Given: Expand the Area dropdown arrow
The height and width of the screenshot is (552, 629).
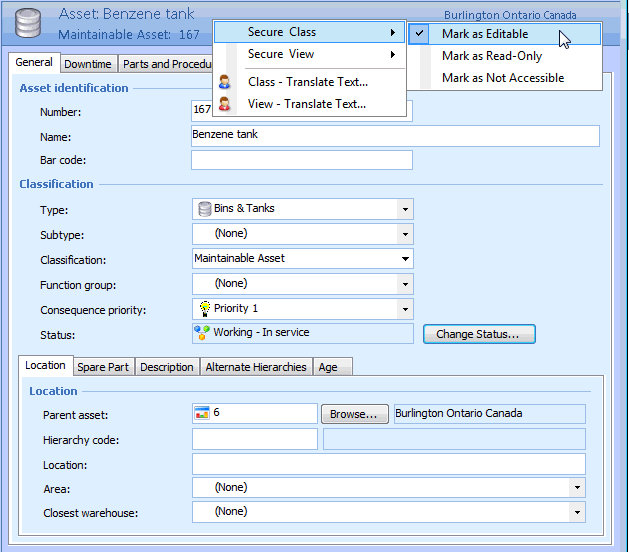Looking at the screenshot, I should coord(577,488).
